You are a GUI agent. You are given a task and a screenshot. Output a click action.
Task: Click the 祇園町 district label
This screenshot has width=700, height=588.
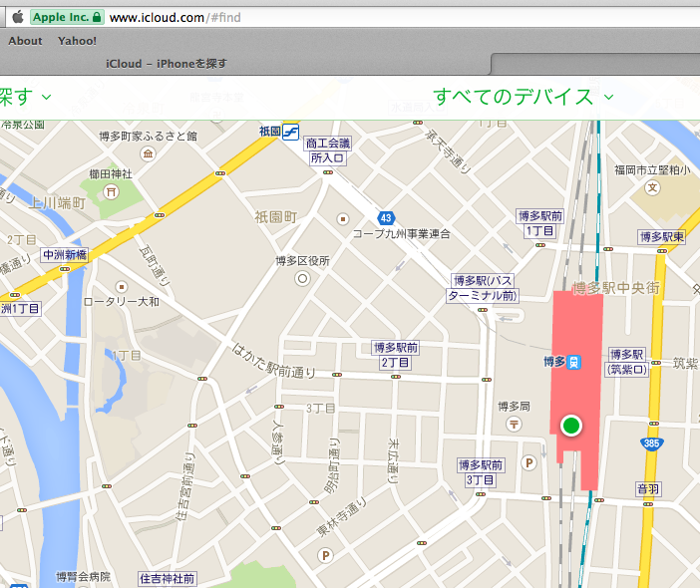[x=276, y=217]
